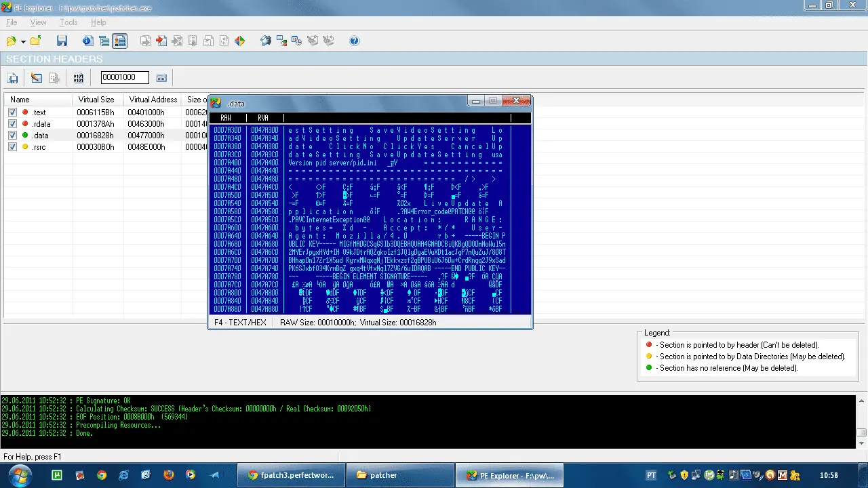Open the blue question mark help icon
This screenshot has width=868, height=488.
[x=354, y=41]
